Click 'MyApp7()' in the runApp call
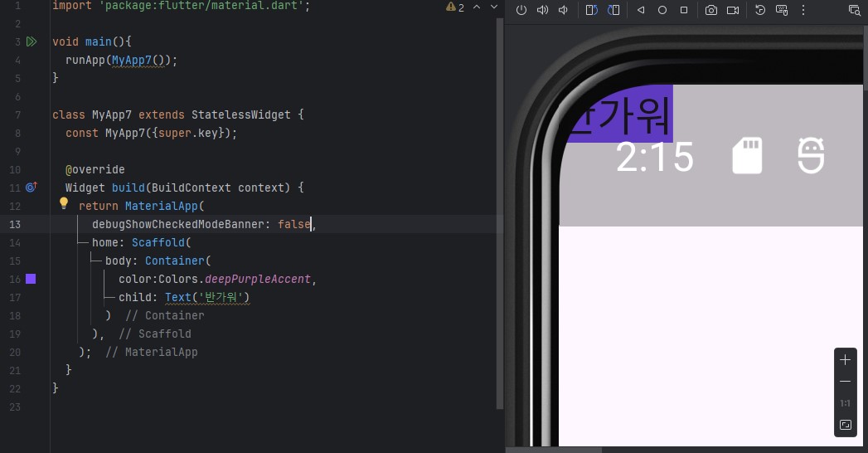Viewport: 868px width, 453px height. coord(138,60)
